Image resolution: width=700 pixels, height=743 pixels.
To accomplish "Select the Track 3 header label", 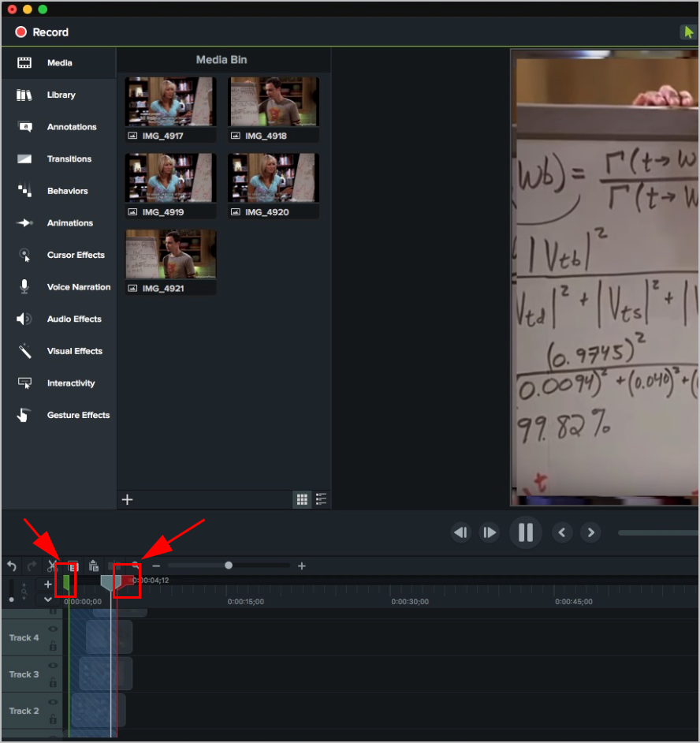I will (24, 674).
